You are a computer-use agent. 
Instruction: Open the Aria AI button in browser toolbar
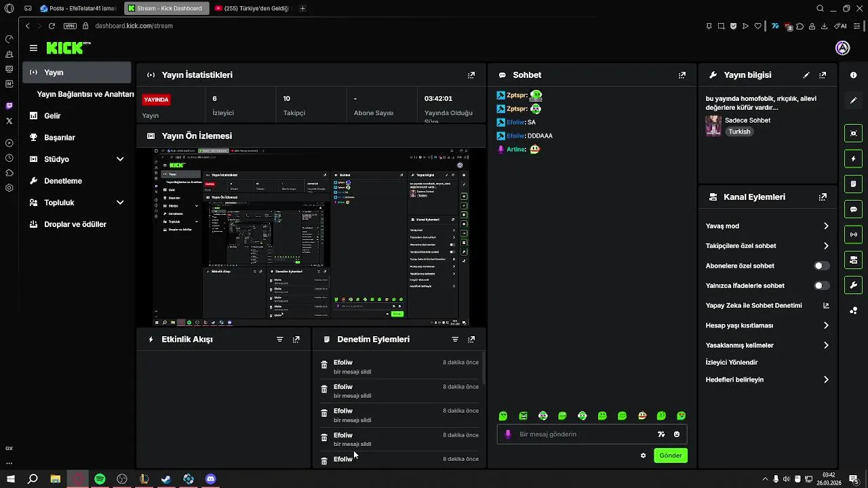pyautogui.click(x=841, y=26)
